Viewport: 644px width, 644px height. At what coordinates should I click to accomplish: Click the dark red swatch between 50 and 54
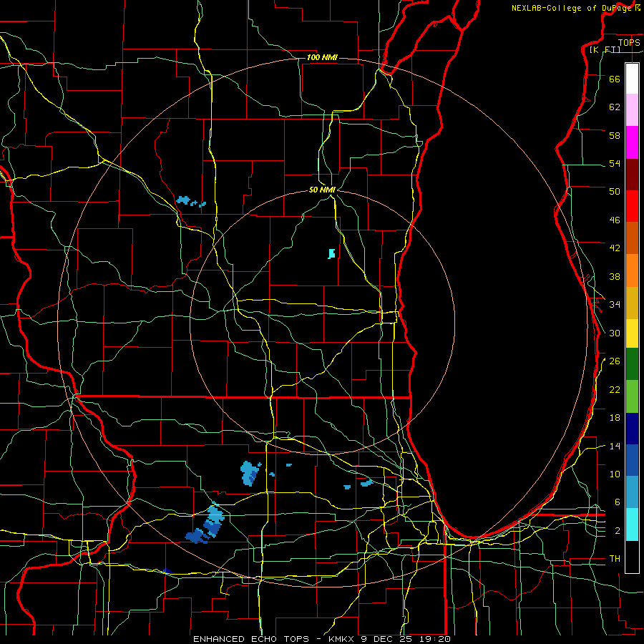pos(632,175)
